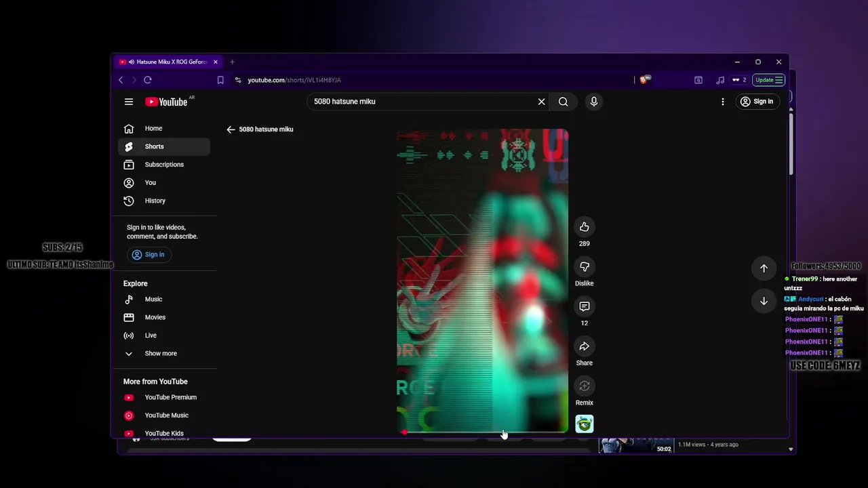Bookmark this page
Image resolution: width=868 pixels, height=488 pixels.
pos(220,80)
